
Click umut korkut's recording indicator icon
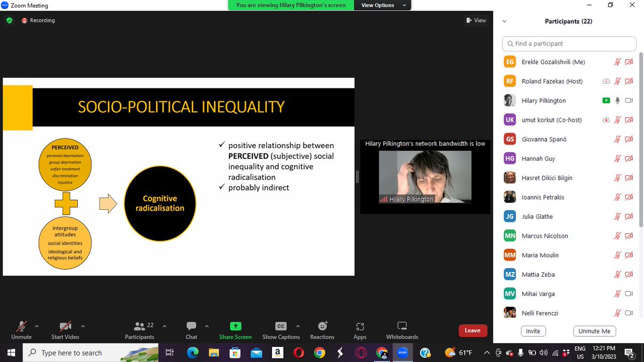pos(606,120)
